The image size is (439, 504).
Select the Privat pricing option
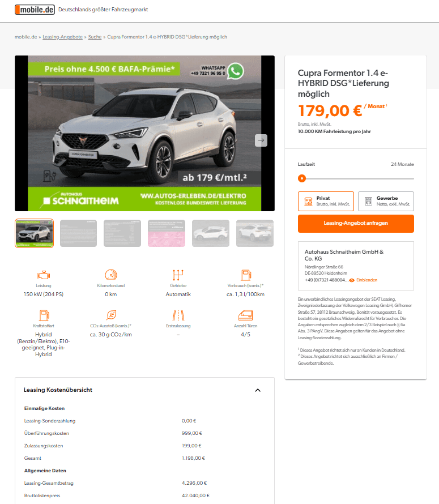[326, 201]
